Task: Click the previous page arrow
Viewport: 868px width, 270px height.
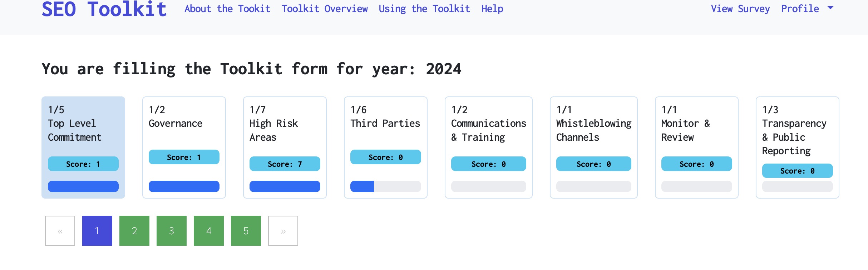Action: tap(60, 231)
